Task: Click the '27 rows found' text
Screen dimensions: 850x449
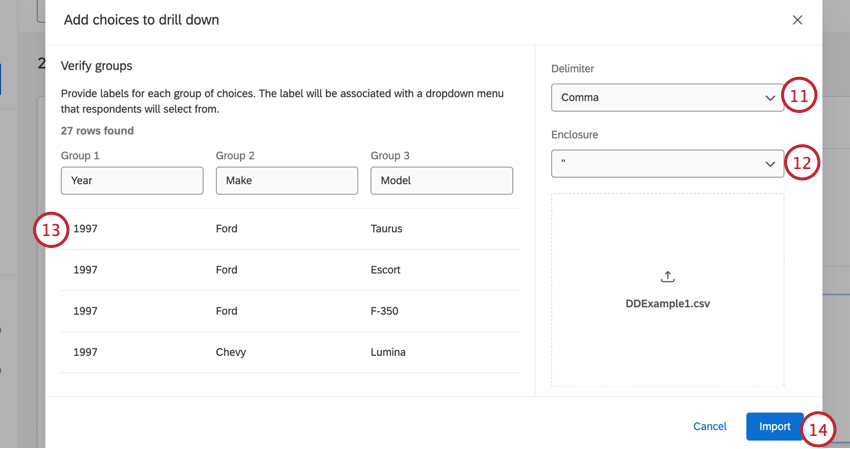Action: pyautogui.click(x=97, y=131)
